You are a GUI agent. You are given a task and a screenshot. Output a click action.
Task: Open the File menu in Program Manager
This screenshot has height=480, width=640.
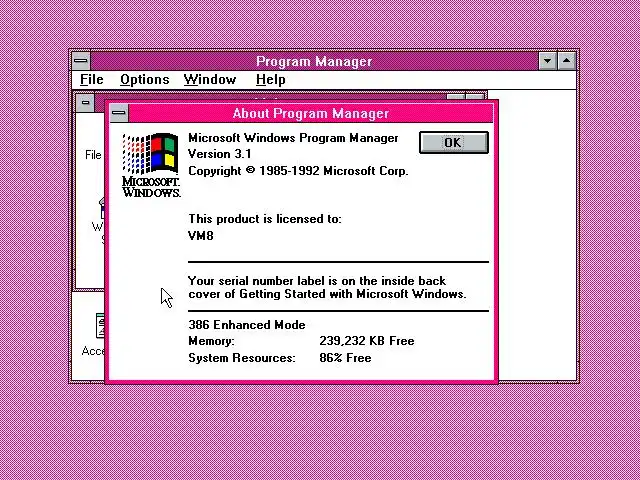coord(91,80)
